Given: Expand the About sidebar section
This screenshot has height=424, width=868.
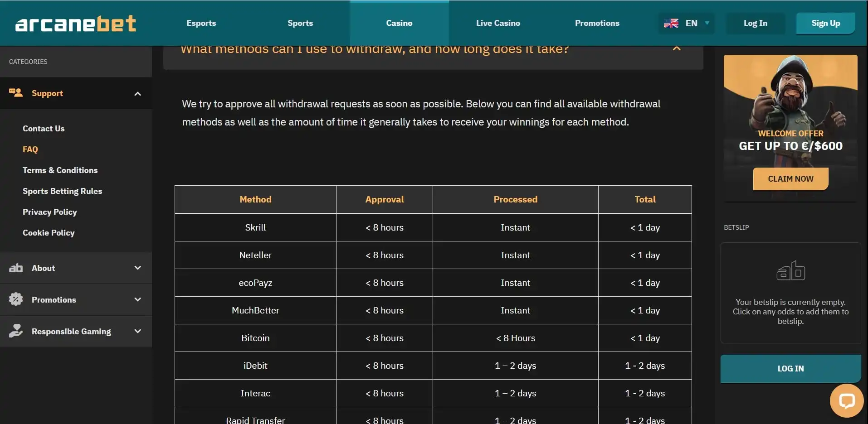Looking at the screenshot, I should (137, 268).
